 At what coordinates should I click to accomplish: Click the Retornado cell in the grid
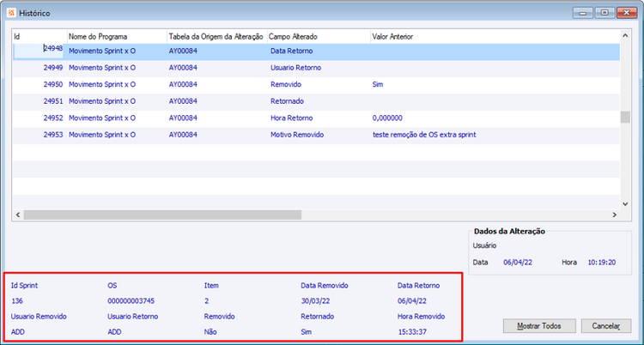(287, 101)
